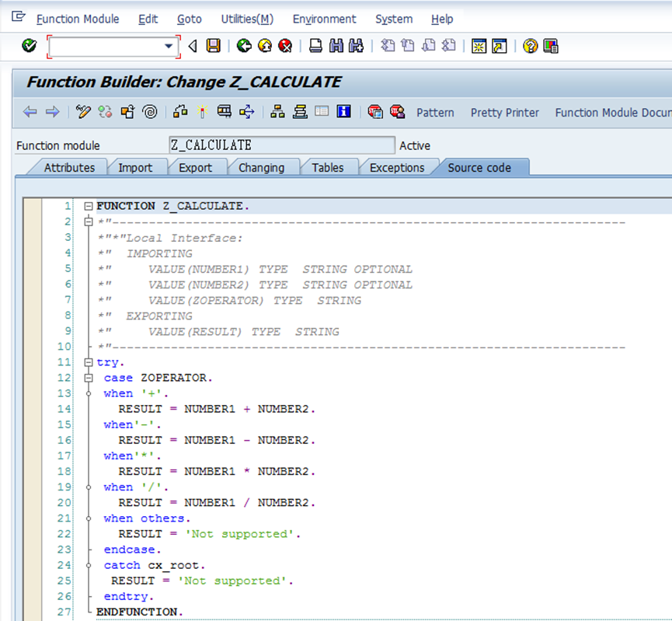Collapse the try block at line 11
Screen dimensions: 672x621
[x=89, y=363]
